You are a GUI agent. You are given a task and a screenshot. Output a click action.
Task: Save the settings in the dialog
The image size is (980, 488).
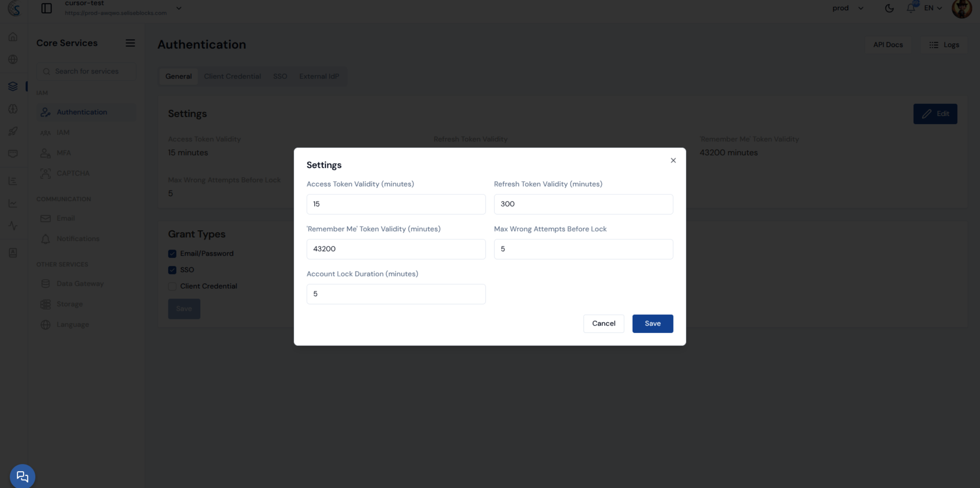pyautogui.click(x=652, y=323)
